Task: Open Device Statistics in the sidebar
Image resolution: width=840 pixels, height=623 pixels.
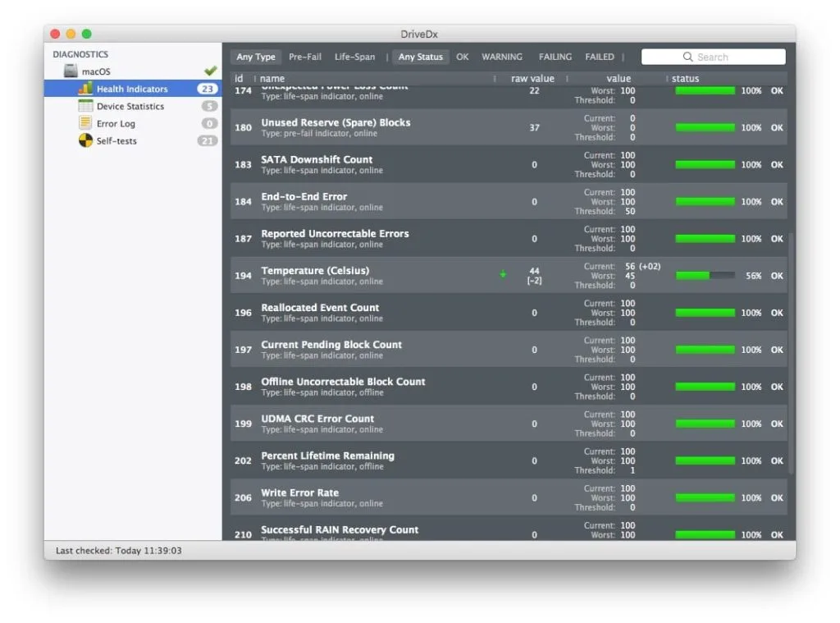Action: click(133, 106)
